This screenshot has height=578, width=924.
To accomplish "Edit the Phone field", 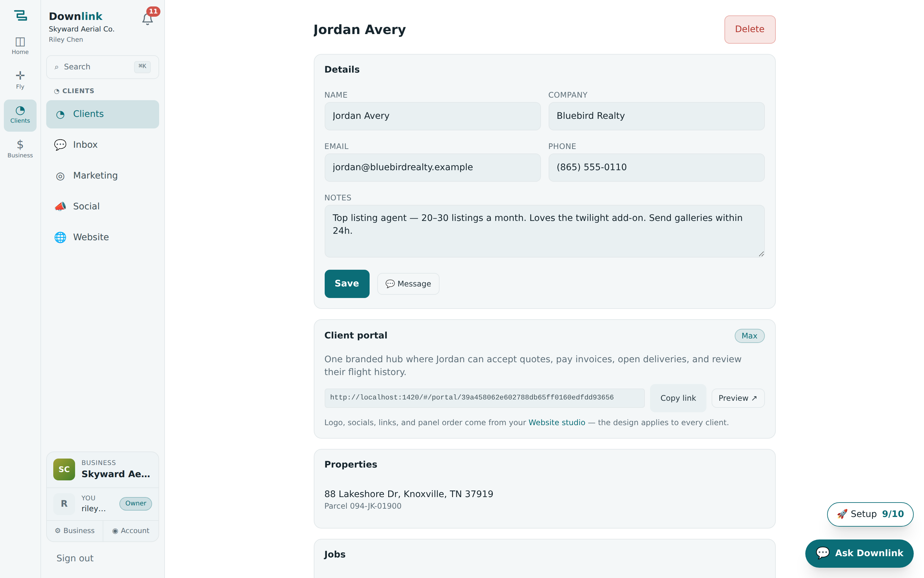I will point(656,167).
